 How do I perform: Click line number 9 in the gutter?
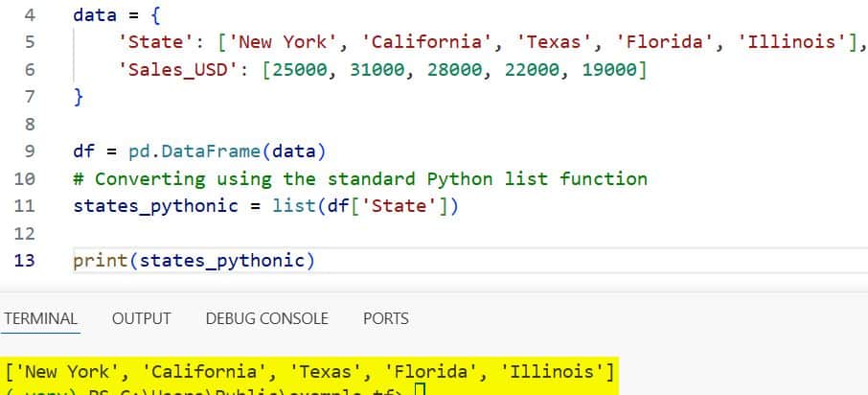coord(30,151)
